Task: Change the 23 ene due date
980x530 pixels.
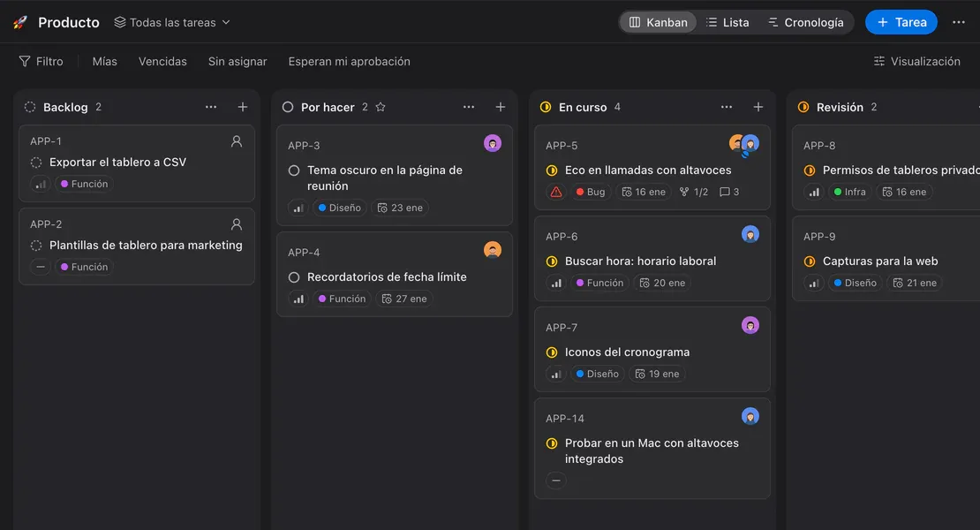Action: click(400, 208)
